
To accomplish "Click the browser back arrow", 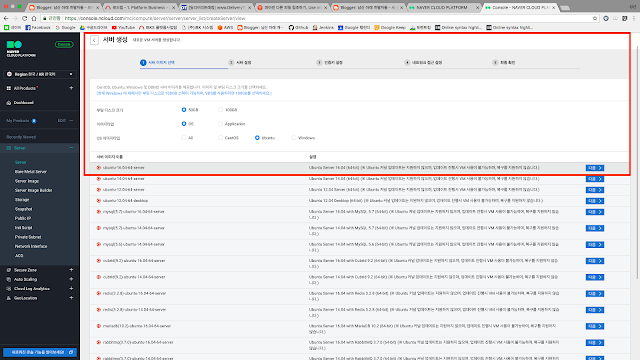I will (x=6, y=18).
